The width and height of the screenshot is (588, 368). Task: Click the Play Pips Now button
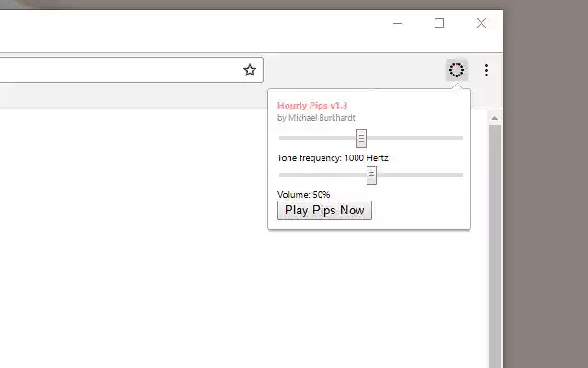(x=324, y=211)
